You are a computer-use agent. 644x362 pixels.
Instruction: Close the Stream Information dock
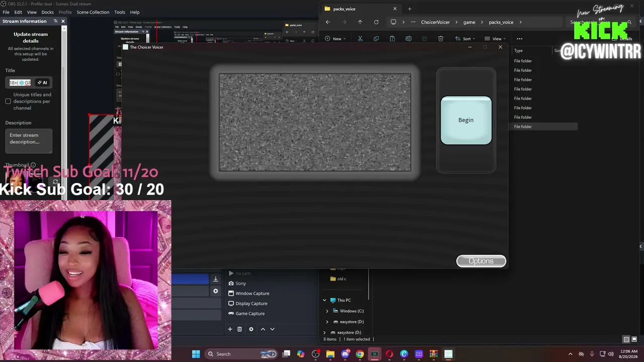[63, 21]
